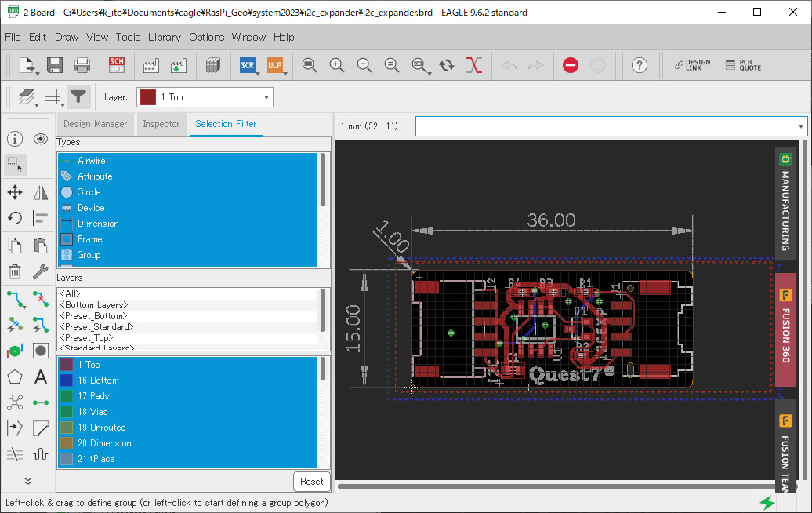This screenshot has height=513, width=812.
Task: Redraw the board with the refresh icon
Action: click(447, 65)
